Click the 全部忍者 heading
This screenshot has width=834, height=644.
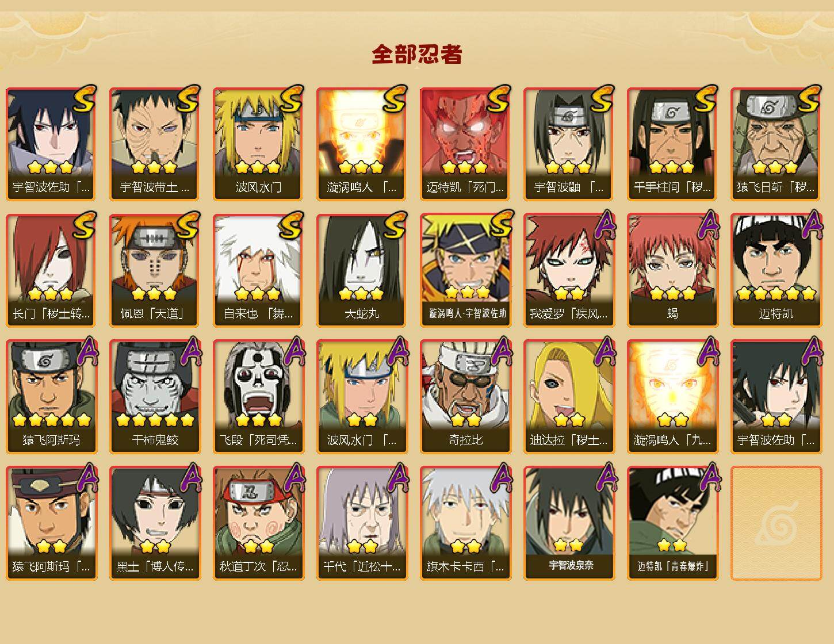(x=417, y=54)
